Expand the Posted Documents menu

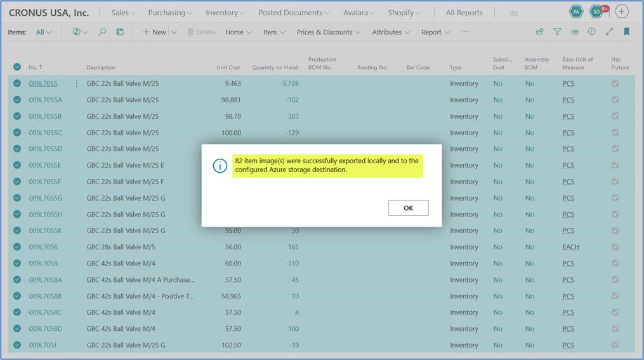(294, 13)
